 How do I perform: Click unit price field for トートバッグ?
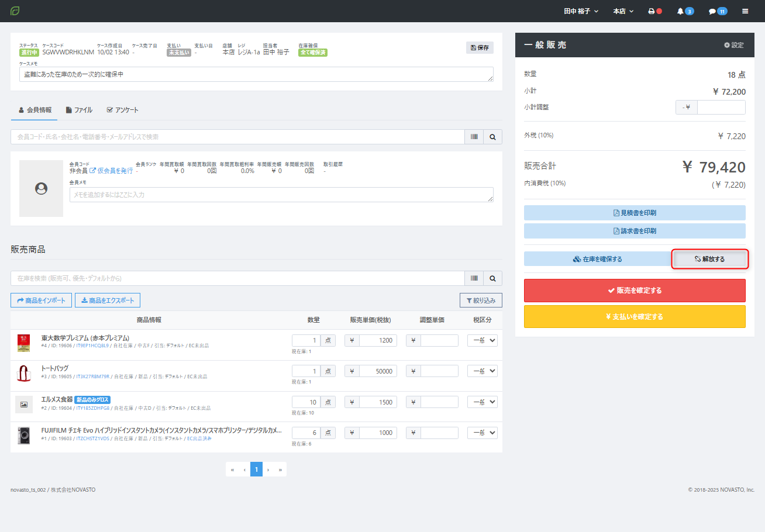click(x=378, y=371)
